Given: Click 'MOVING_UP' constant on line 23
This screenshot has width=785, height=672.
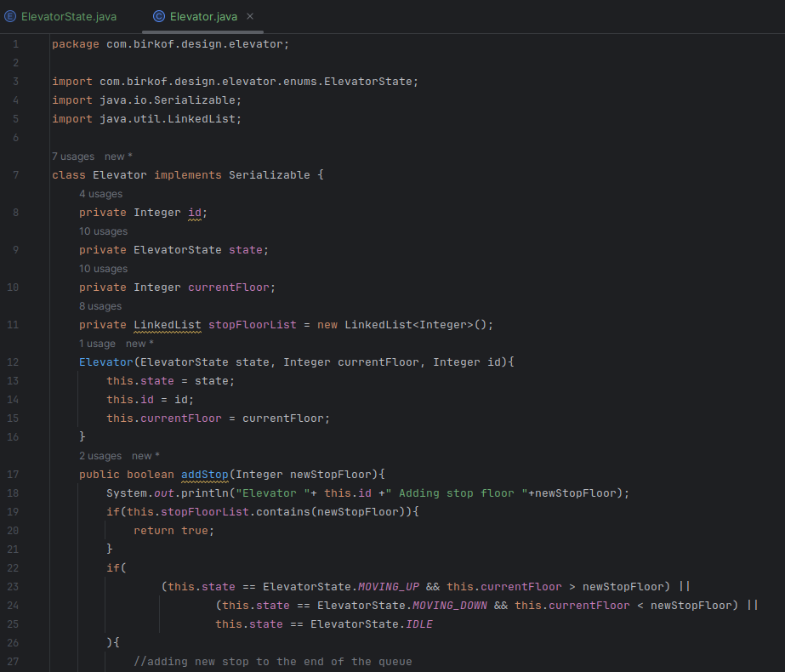Looking at the screenshot, I should 389,586.
